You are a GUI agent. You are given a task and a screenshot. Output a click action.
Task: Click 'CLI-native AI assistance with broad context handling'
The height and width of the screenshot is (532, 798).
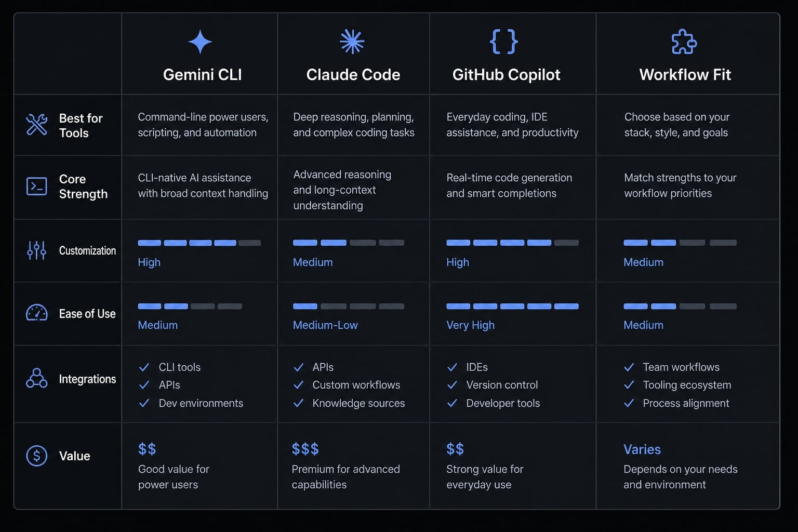(203, 185)
